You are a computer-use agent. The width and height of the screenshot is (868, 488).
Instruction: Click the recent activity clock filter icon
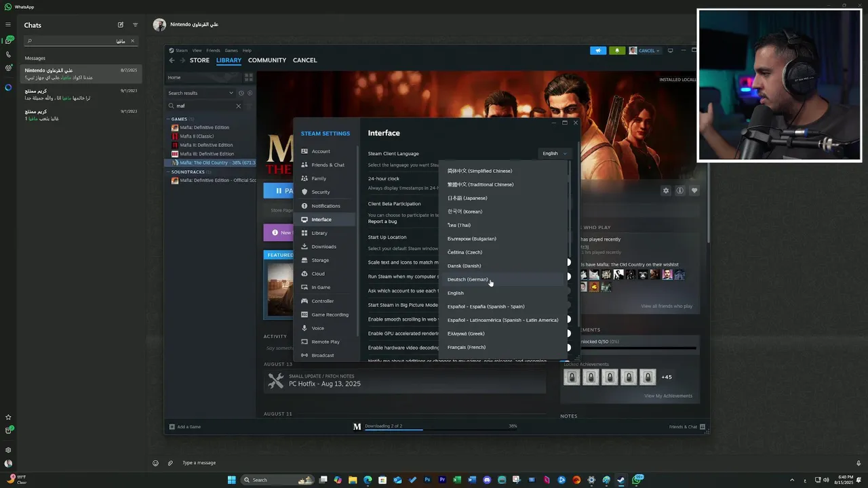coord(241,93)
